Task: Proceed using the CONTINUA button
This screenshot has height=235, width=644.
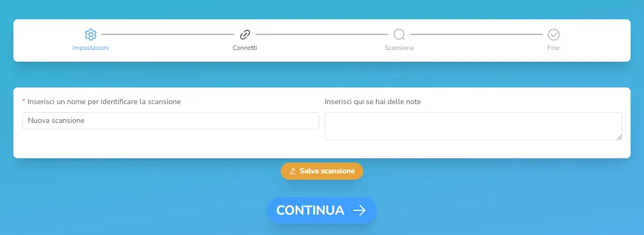Action: pyautogui.click(x=322, y=210)
